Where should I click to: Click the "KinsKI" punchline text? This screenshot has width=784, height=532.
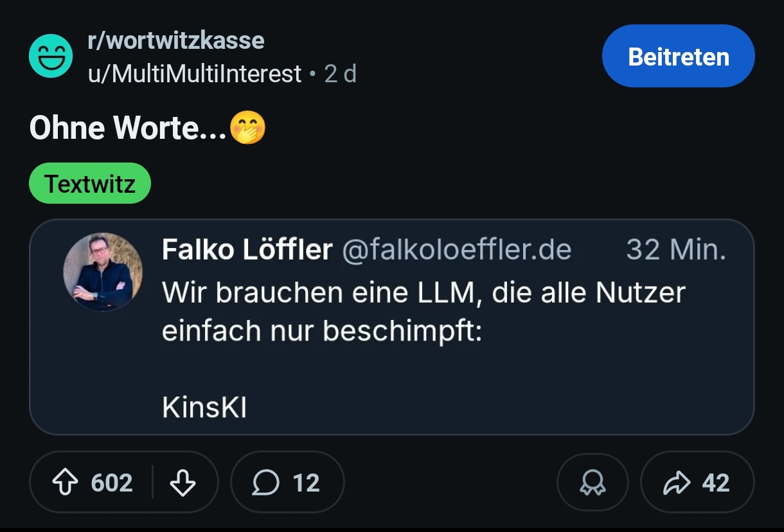[204, 407]
